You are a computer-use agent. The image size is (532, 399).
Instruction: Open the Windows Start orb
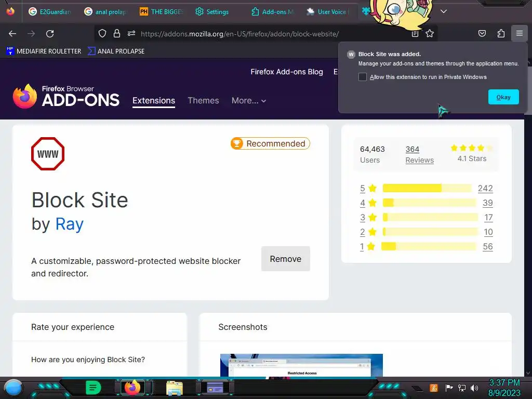13,388
